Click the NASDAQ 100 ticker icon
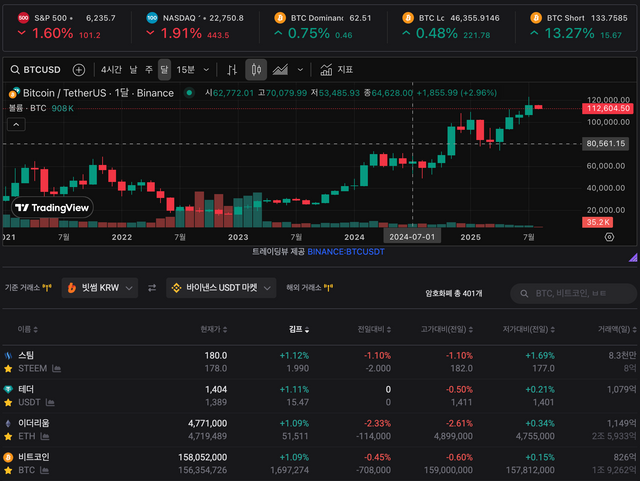 [152, 18]
